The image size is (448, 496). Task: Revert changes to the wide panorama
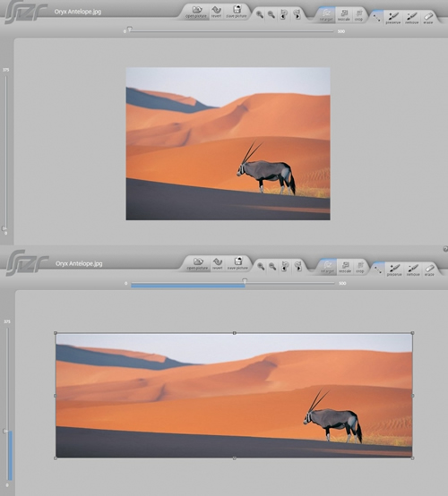218,263
